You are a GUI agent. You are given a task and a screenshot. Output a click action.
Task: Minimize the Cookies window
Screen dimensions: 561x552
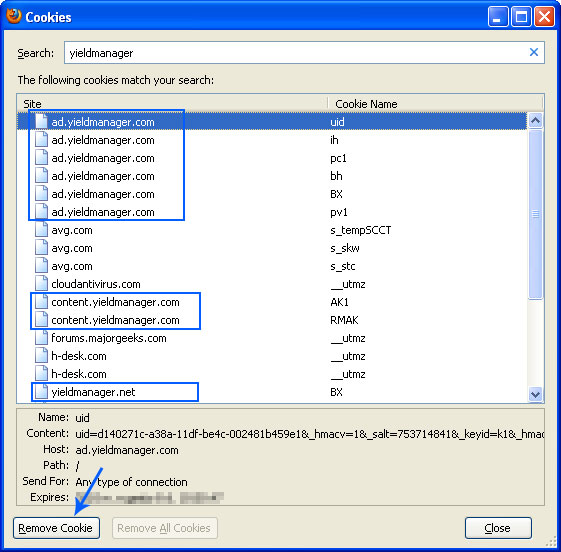click(x=498, y=16)
